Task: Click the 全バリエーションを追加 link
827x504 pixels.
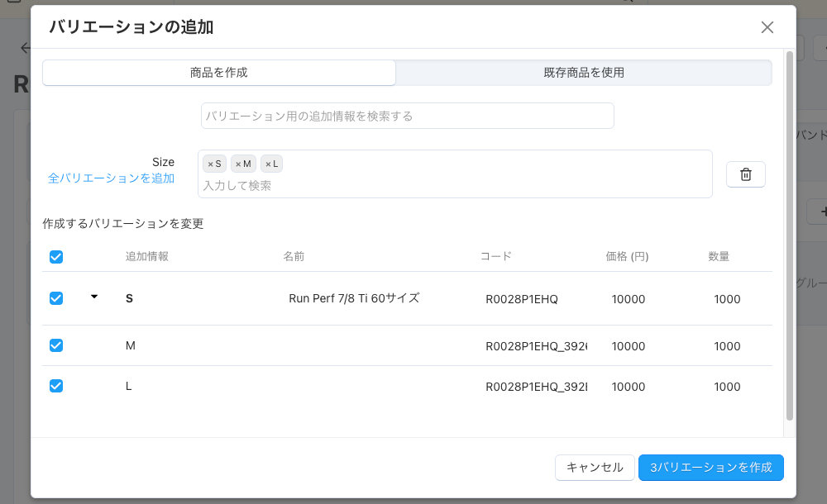Action: coord(112,178)
